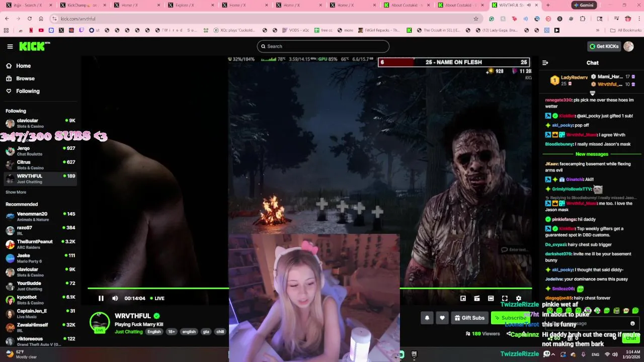Open Jerqo channel in following list
Image resolution: width=644 pixels, height=362 pixels.
point(40,151)
